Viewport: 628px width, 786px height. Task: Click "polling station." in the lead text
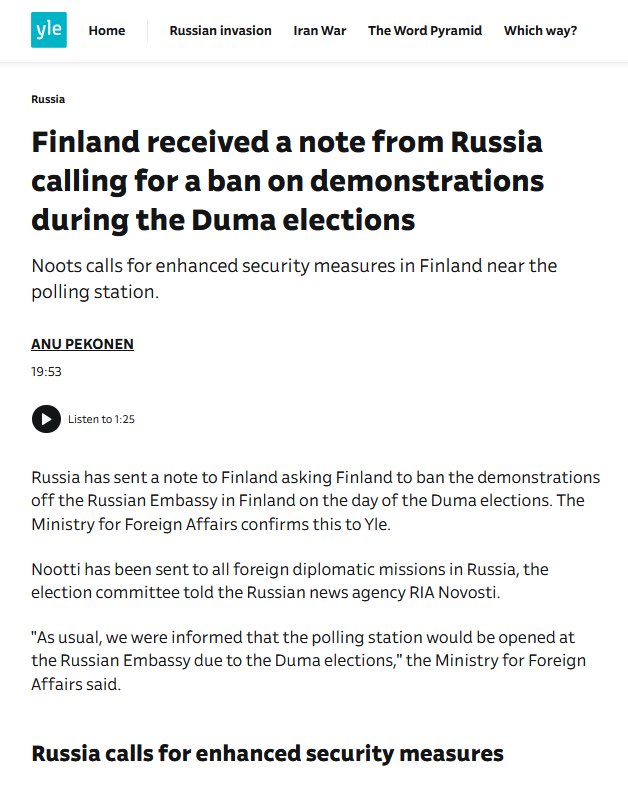(x=95, y=292)
